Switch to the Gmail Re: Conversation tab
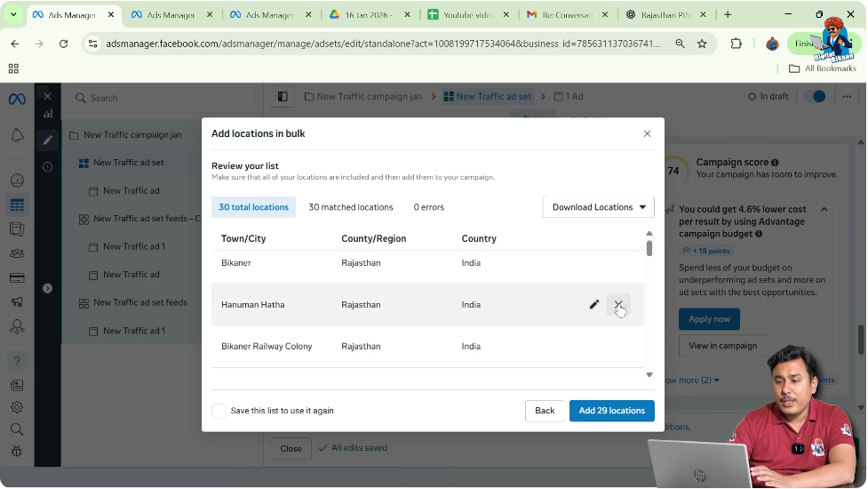This screenshot has width=868, height=489. click(x=566, y=15)
